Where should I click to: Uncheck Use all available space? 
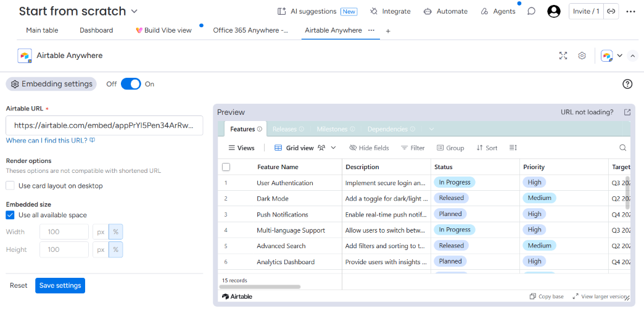[10, 215]
